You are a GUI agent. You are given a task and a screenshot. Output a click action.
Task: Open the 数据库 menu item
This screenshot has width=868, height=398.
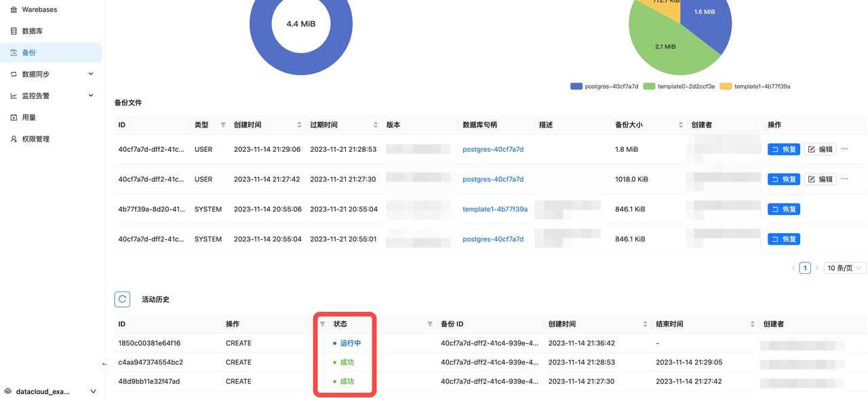[x=32, y=31]
